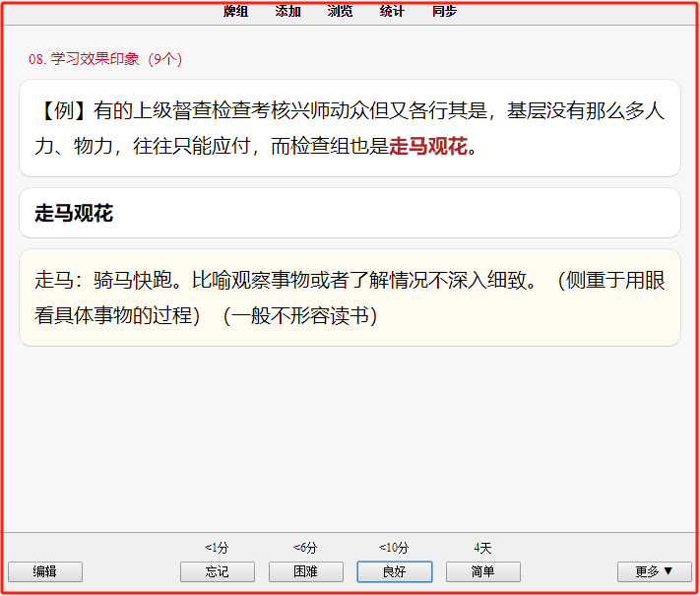700x596 pixels.
Task: Click the <10分 interval label
Action: (x=394, y=548)
